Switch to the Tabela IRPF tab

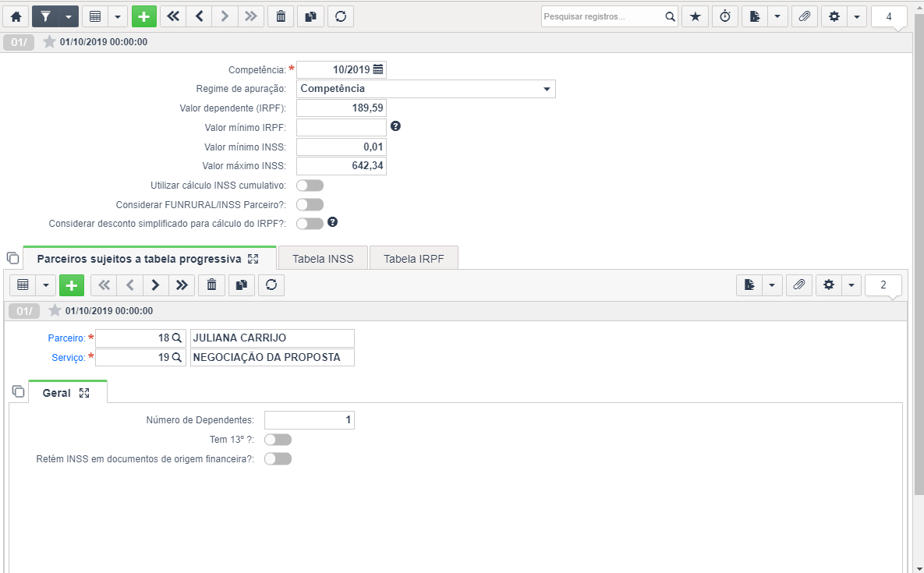tap(414, 259)
